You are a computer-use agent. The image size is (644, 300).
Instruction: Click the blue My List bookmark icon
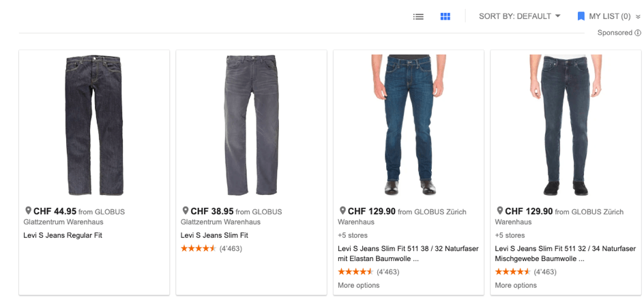tap(581, 16)
